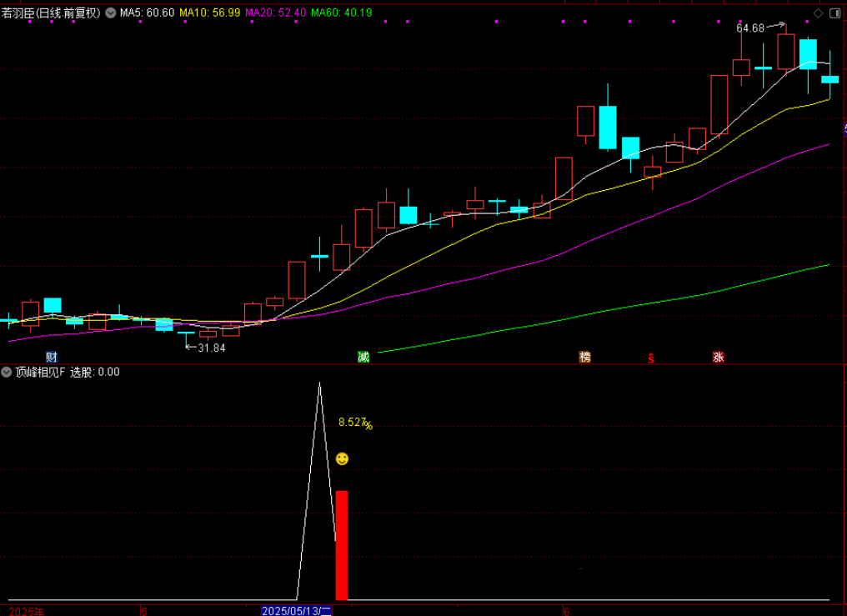
Task: Click the red 涨 limit-up marker
Action: tap(718, 357)
